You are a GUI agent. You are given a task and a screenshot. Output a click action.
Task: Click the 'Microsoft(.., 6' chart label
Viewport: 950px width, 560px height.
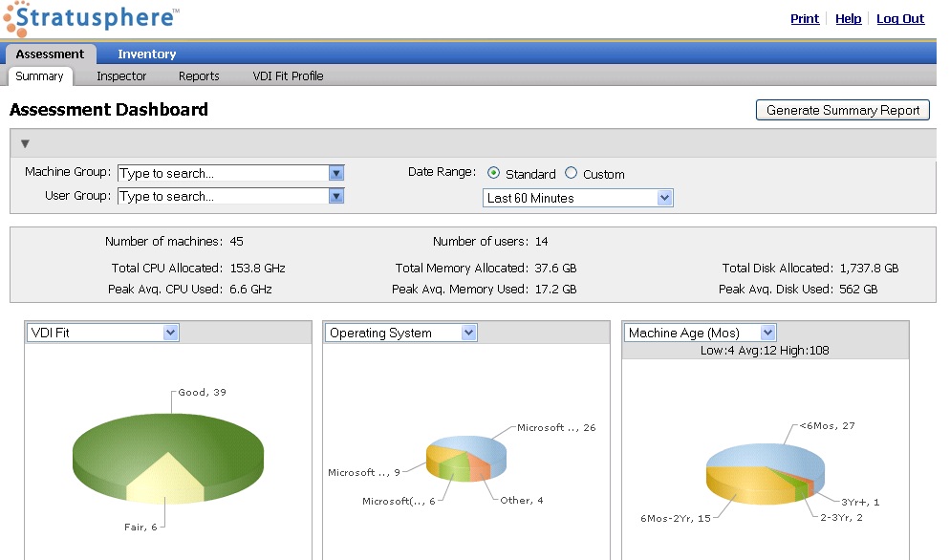(x=399, y=501)
